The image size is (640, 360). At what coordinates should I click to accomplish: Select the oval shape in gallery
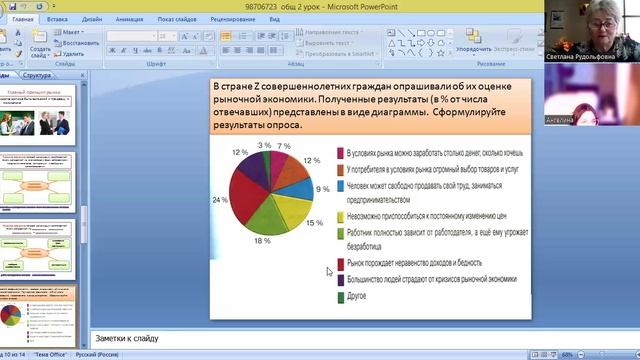pyautogui.click(x=431, y=33)
